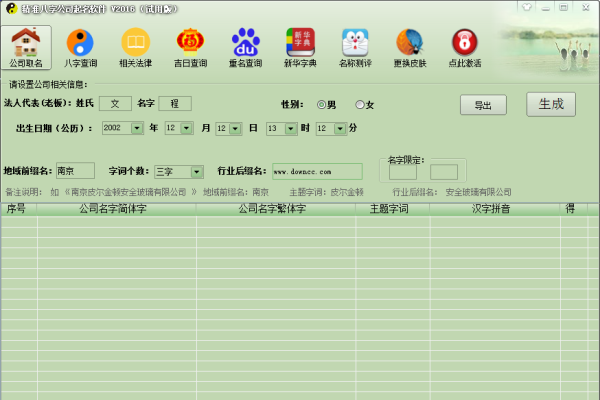Click the 公司名字繁体字 column header
Viewport: 600px width, 400px height.
pos(276,209)
